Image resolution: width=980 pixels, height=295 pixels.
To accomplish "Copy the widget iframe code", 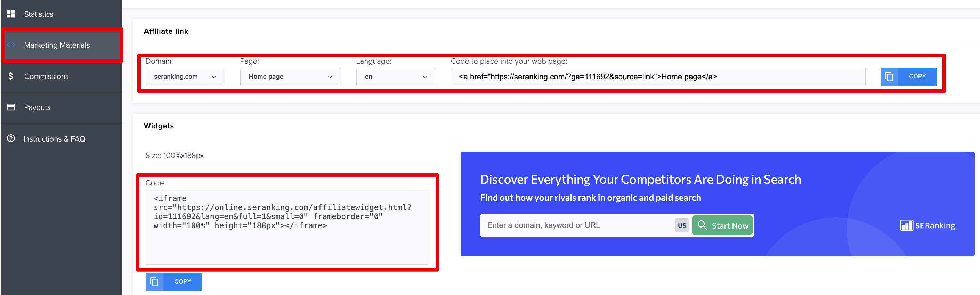I will [x=174, y=282].
